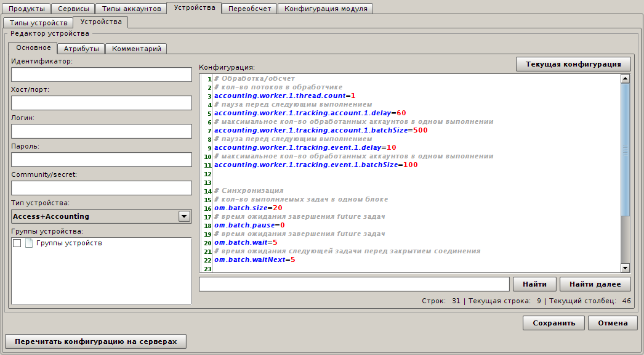The height and width of the screenshot is (355, 644).
Task: Click Перечитать конфигурацию на серверах
Action: (x=95, y=341)
